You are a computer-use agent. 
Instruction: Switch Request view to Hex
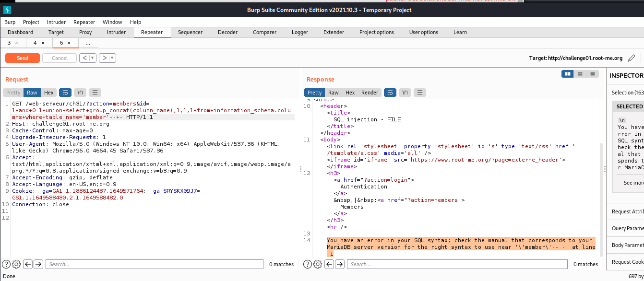coord(49,93)
